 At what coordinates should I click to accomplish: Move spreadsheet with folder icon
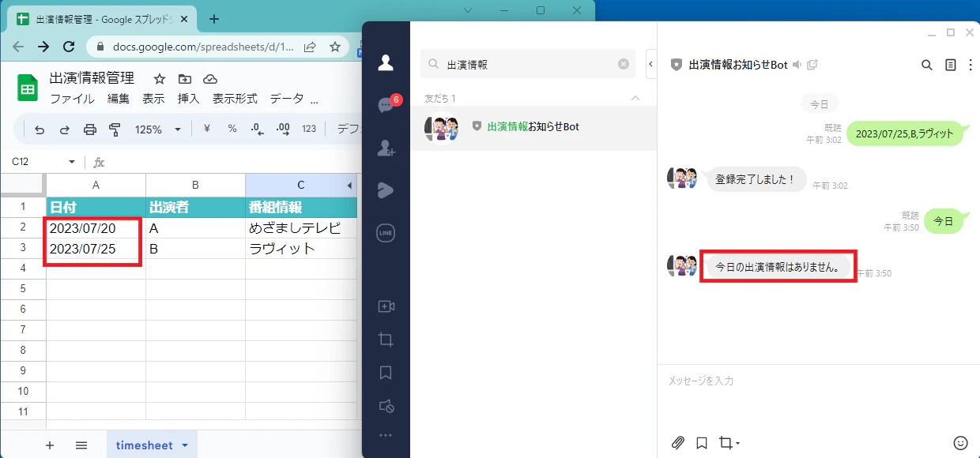coord(185,79)
